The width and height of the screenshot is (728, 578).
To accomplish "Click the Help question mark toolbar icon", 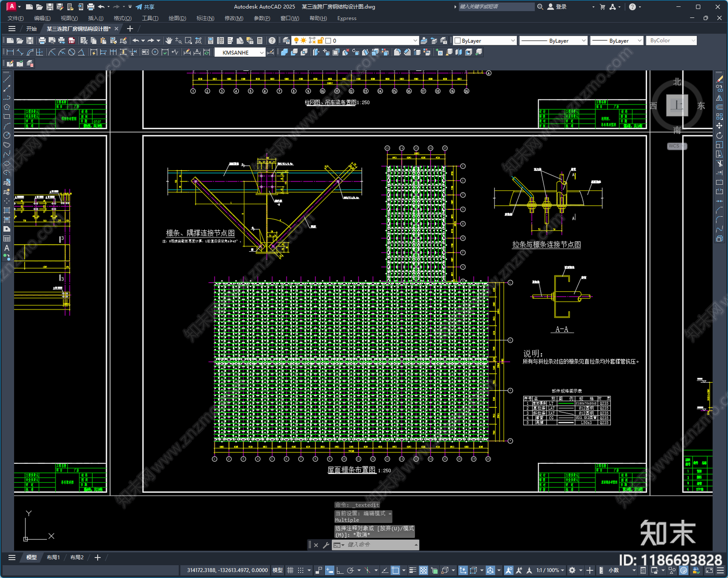I will 272,41.
